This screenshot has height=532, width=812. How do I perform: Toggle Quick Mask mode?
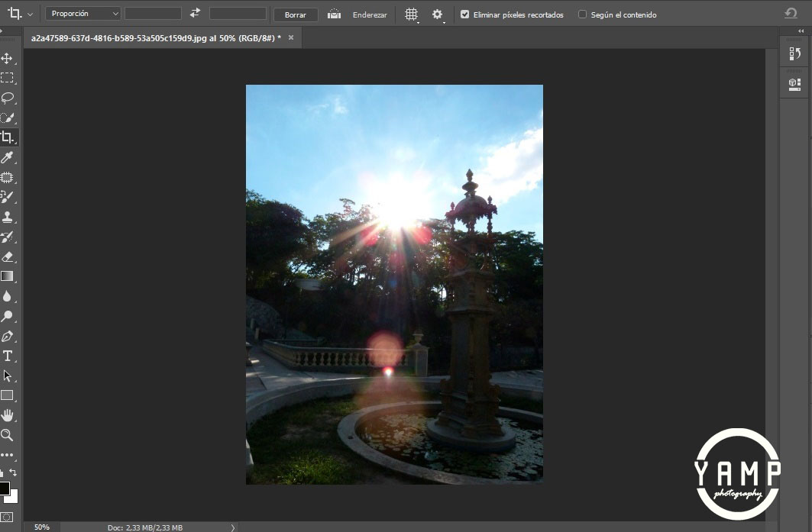[7, 517]
